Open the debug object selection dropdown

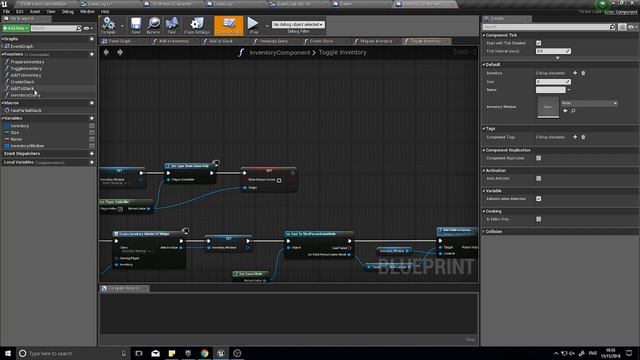tap(298, 24)
